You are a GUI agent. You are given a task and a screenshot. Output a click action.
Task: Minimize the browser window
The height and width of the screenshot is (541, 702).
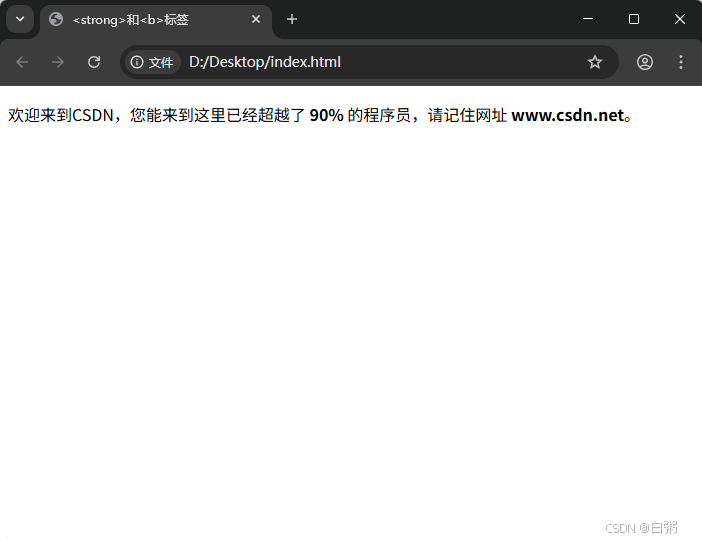point(588,19)
